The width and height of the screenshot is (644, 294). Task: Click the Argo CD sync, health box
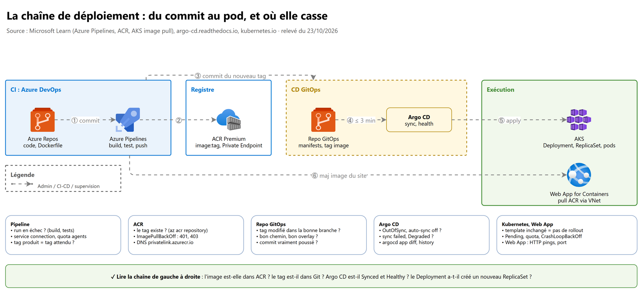419,120
